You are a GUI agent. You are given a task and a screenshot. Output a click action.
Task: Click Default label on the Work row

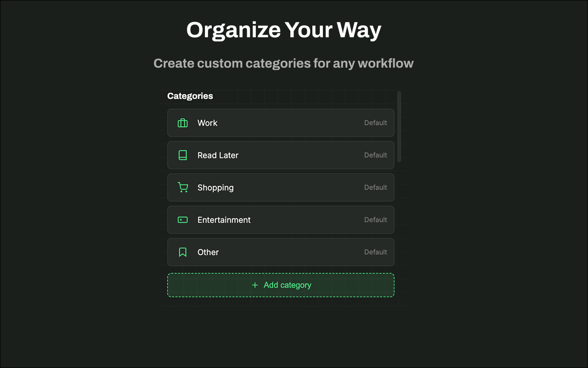coord(375,123)
